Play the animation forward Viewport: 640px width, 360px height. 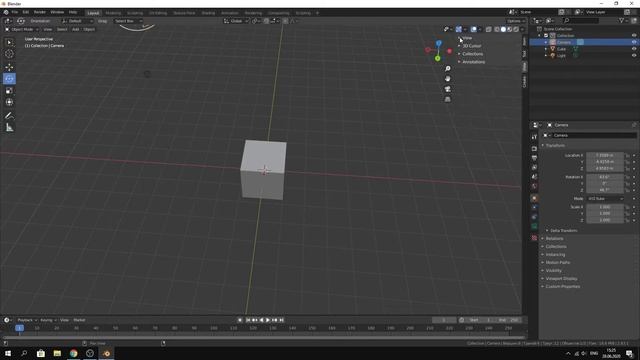click(268, 320)
